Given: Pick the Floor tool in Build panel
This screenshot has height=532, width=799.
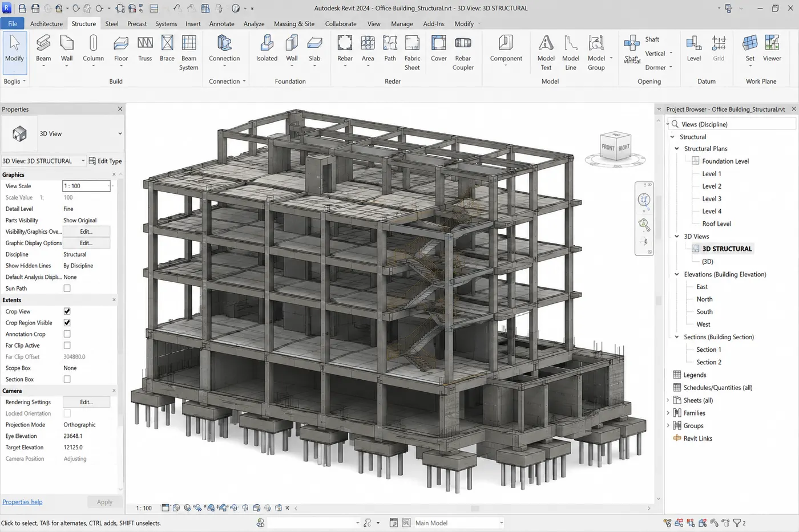Looking at the screenshot, I should (x=121, y=49).
